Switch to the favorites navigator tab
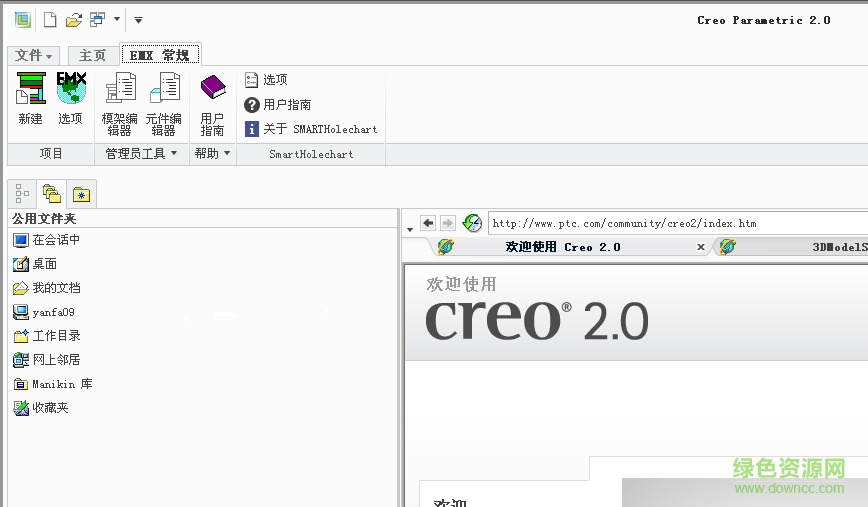 [82, 194]
